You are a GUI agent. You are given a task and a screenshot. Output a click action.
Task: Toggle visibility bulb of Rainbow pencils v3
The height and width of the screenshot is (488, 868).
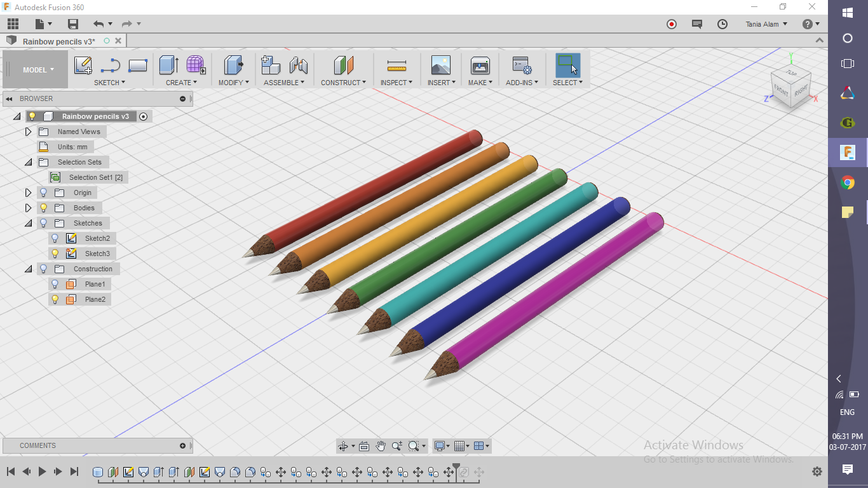click(32, 116)
